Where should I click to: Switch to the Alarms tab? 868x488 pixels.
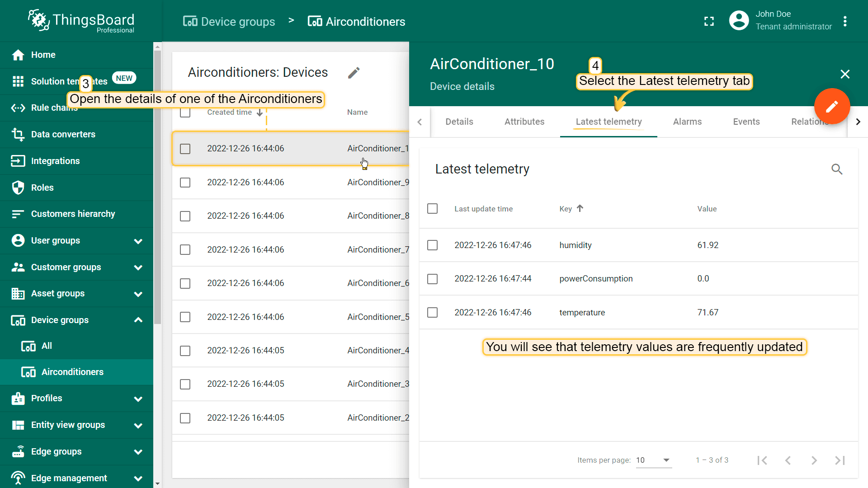687,122
